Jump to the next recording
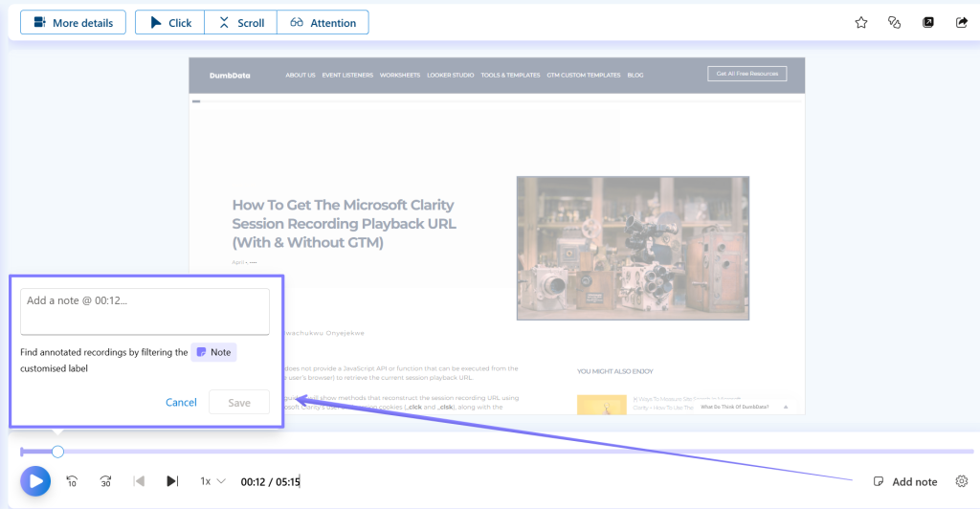The width and height of the screenshot is (980, 509). pos(172,481)
